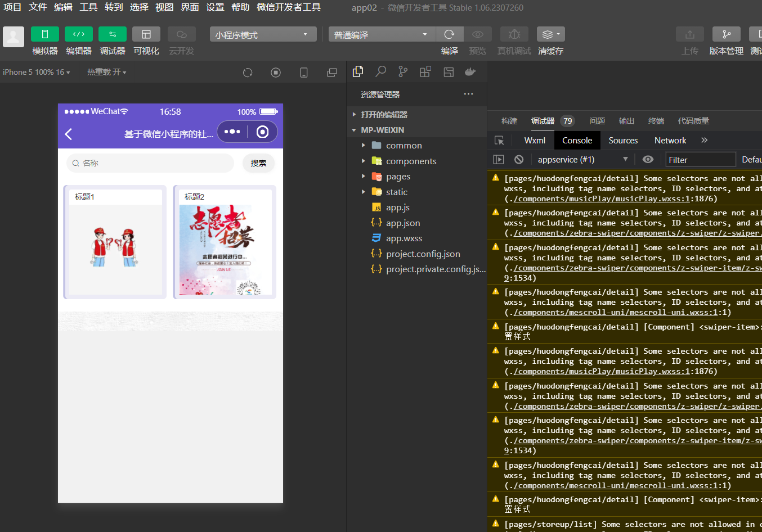Screen dimensions: 762x532
Task: Click the save layout icon in sidebar
Action: click(449, 71)
